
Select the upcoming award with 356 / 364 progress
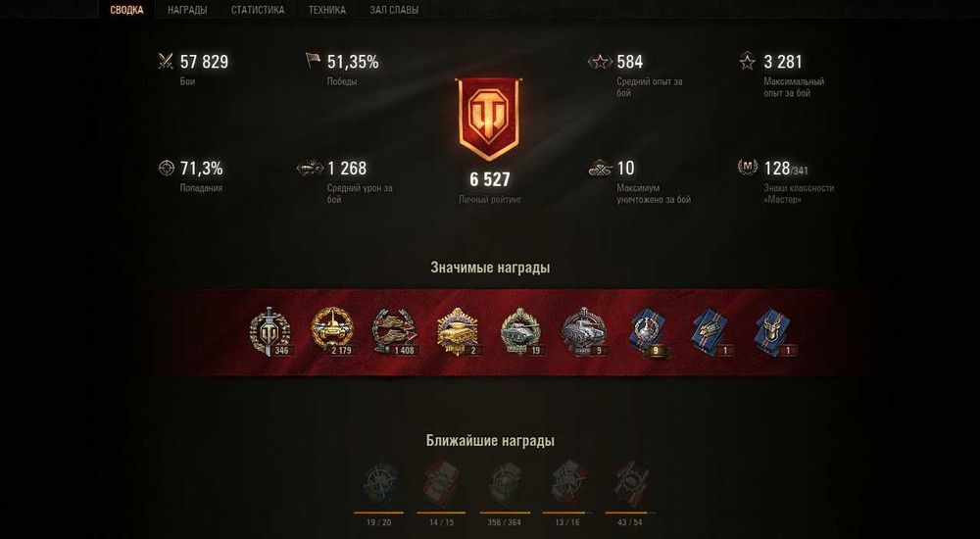505,484
